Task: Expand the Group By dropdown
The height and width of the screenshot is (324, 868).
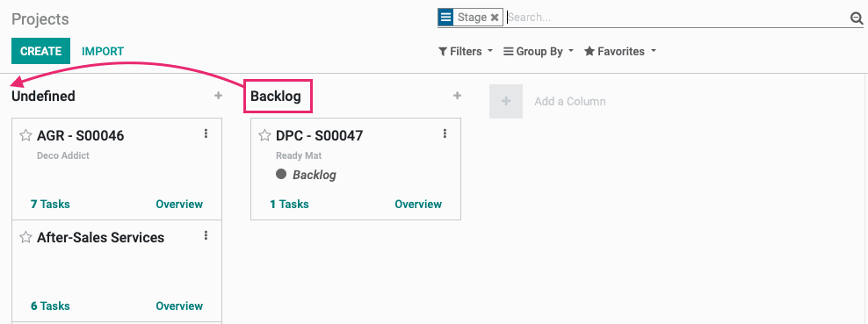Action: [539, 52]
